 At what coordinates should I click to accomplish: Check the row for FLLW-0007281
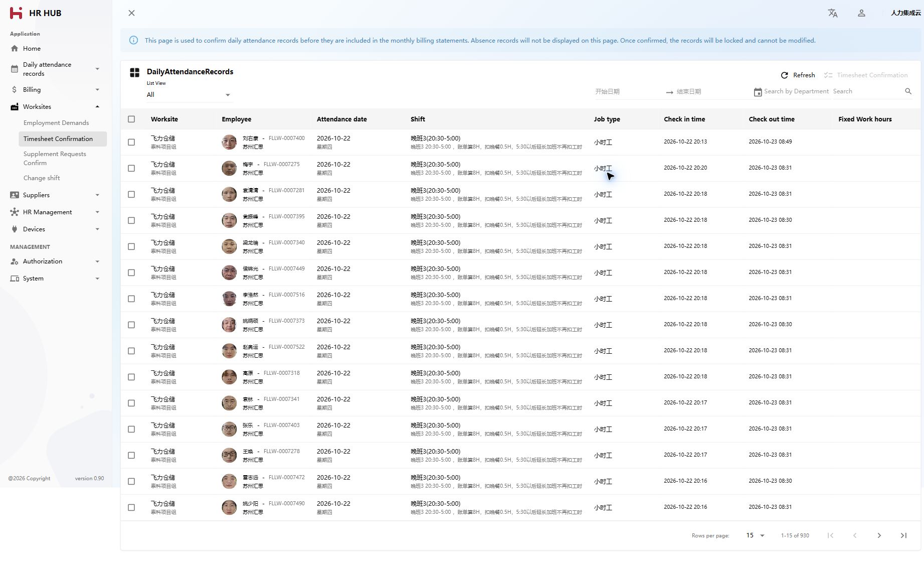coord(131,195)
